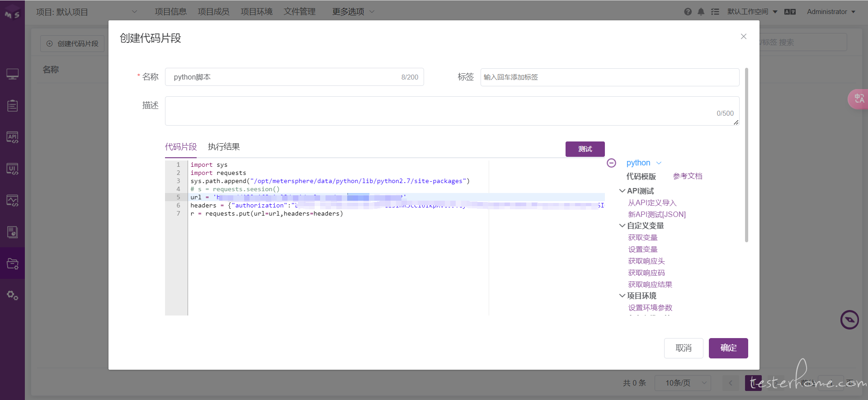Open the 参考文档 link
This screenshot has width=868, height=400.
688,176
